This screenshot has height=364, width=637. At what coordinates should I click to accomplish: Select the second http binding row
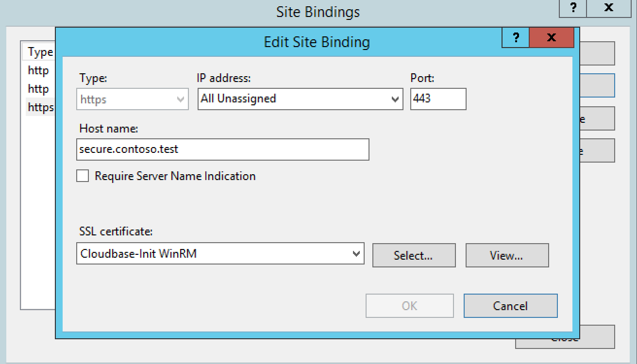coord(38,89)
